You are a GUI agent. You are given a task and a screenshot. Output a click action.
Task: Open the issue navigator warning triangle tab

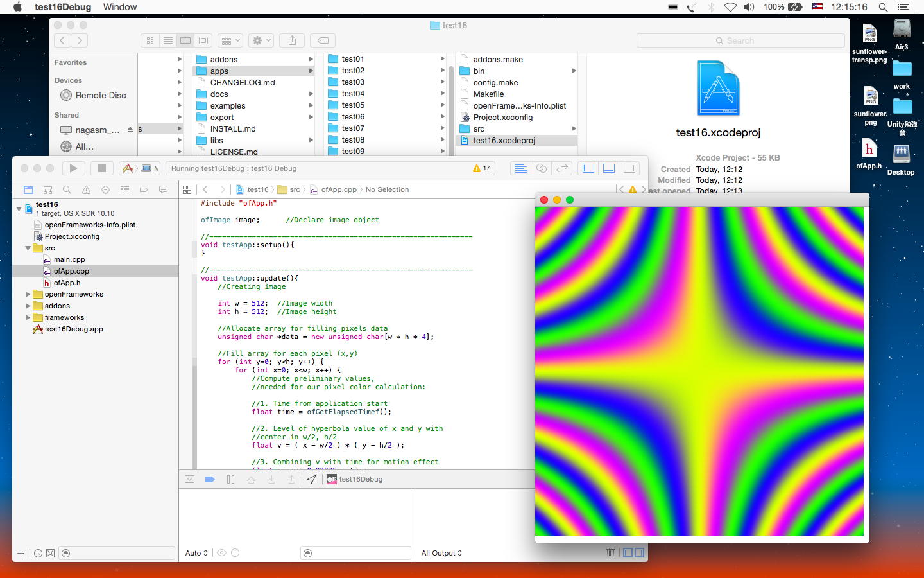click(x=86, y=190)
